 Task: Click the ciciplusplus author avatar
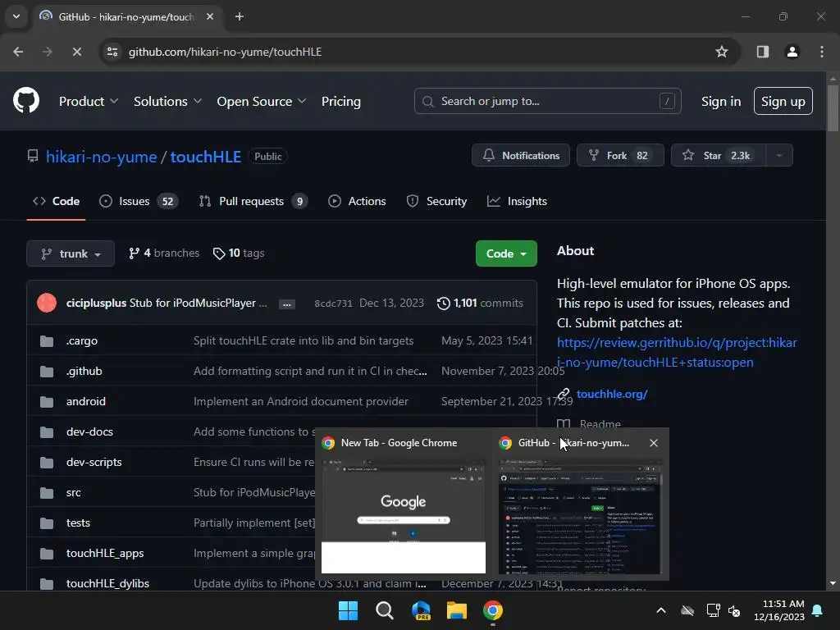click(47, 303)
